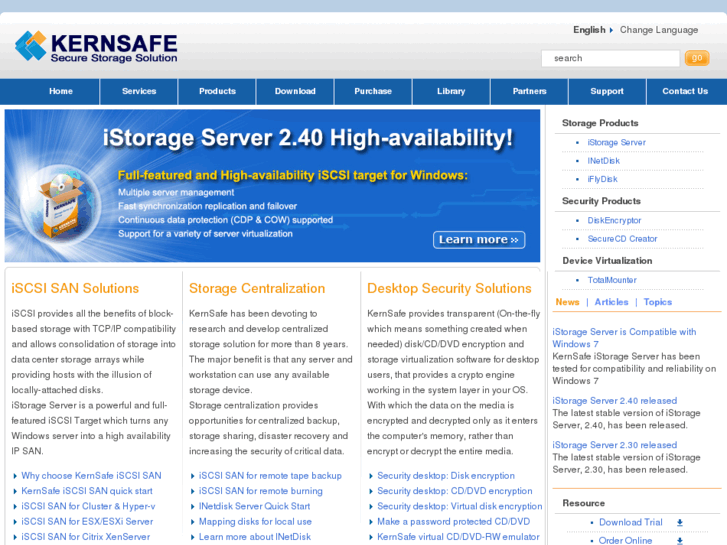Open Why choose KernSafe iSCSI SAN
Screen dimensions: 727x545
point(91,476)
